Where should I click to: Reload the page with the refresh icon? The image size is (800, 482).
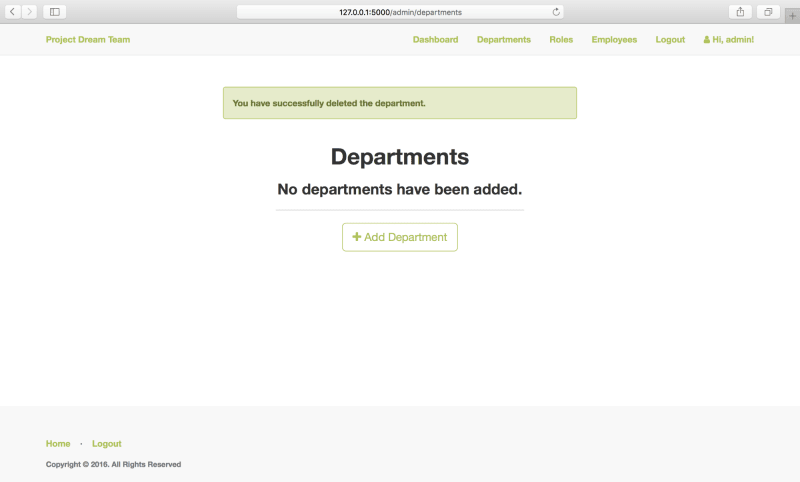click(556, 12)
